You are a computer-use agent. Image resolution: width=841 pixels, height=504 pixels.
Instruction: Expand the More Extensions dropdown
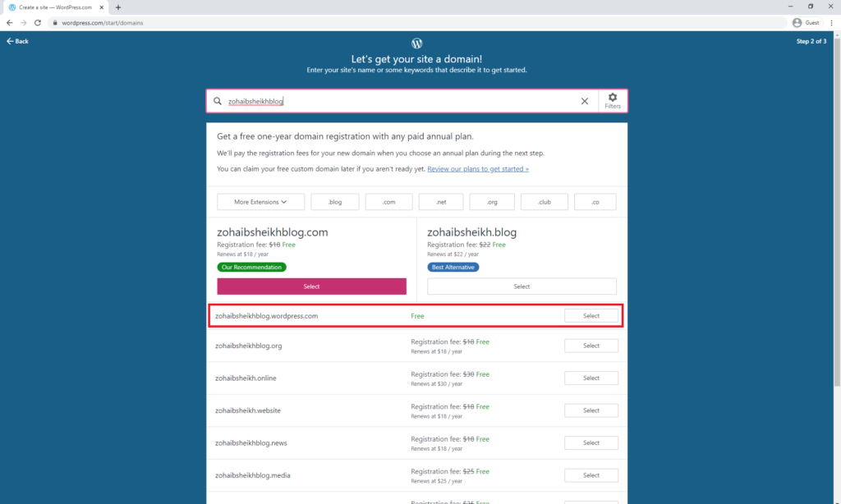point(260,202)
